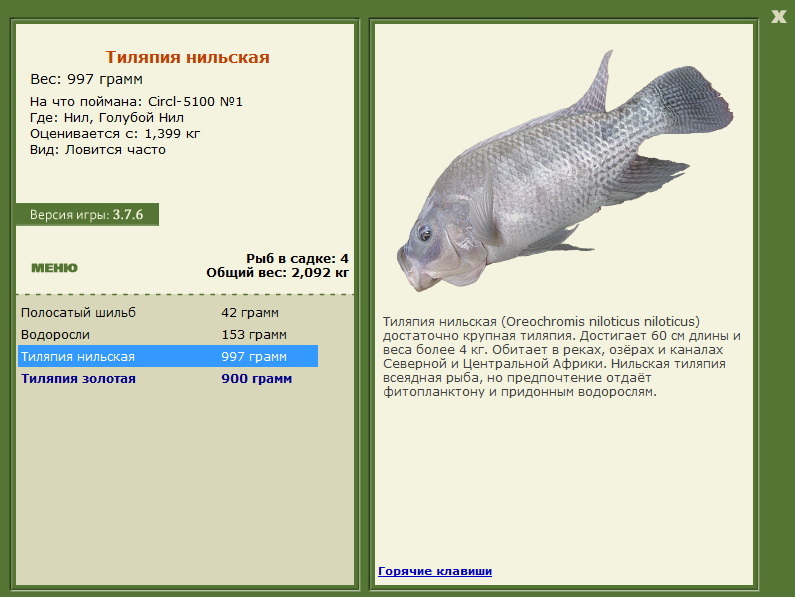Click the 900 грамм weight value
Viewport: 795px width, 597px height.
pyautogui.click(x=257, y=379)
